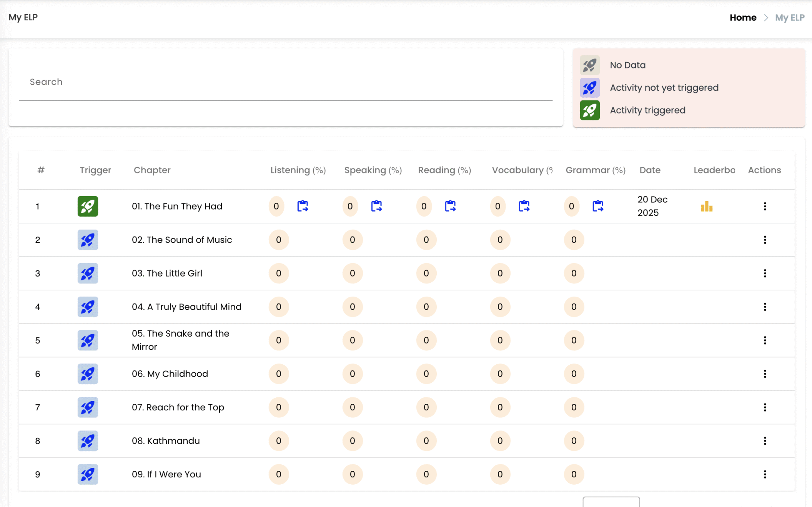The image size is (812, 507).
Task: Open Listening assignment icon in row one
Action: pyautogui.click(x=303, y=206)
